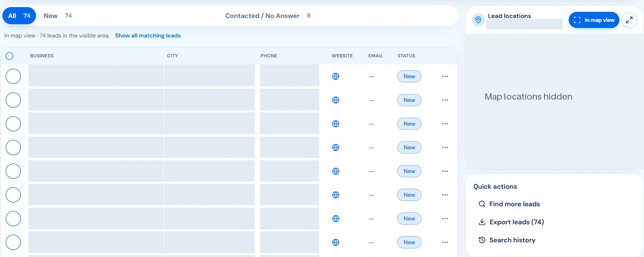Image resolution: width=644 pixels, height=257 pixels.
Task: Select the seventh lead row checkbox
Action: click(x=13, y=219)
